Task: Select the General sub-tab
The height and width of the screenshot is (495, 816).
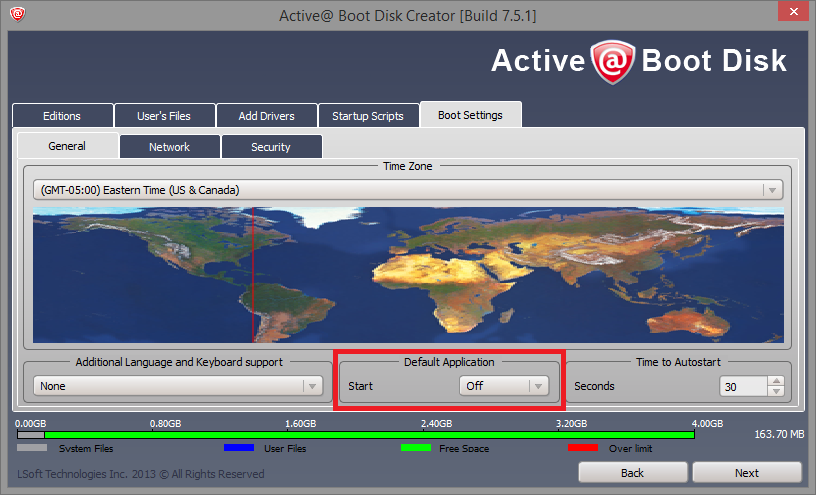Action: (x=67, y=146)
